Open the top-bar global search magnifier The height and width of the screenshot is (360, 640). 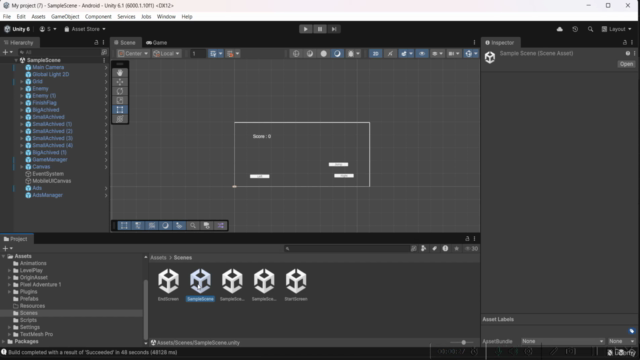click(590, 29)
